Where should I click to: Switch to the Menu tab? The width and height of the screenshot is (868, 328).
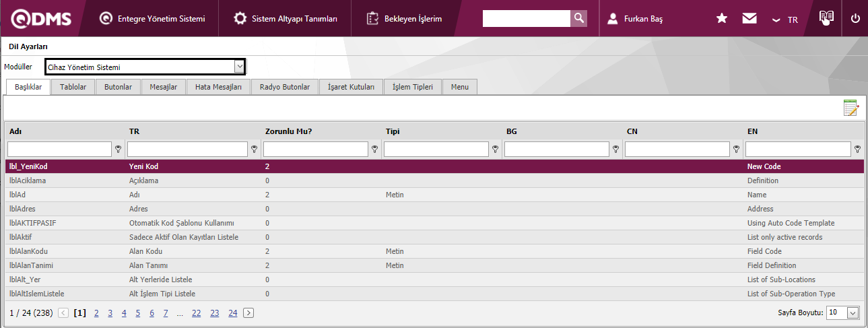click(460, 87)
